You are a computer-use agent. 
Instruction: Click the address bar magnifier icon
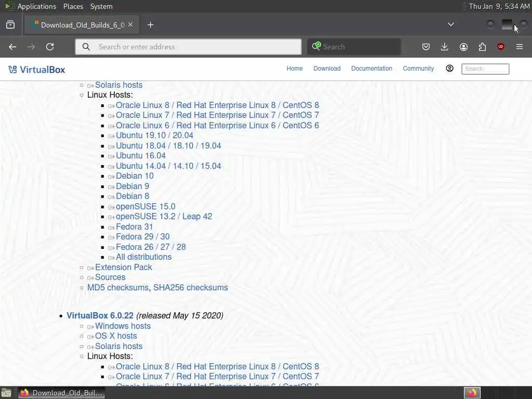point(86,47)
